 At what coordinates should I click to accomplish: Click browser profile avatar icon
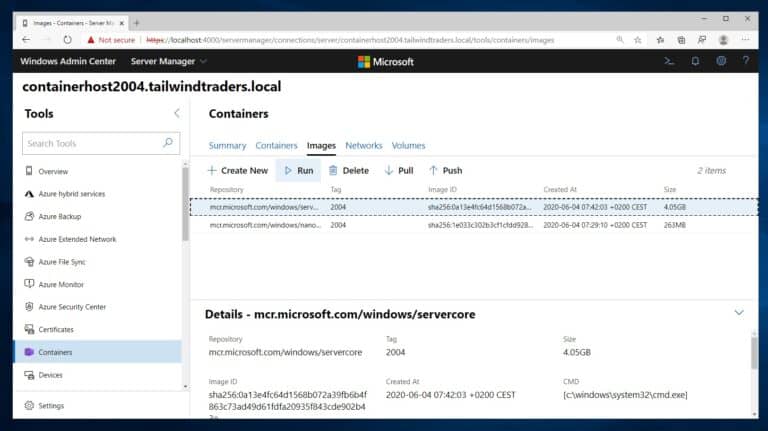pyautogui.click(x=723, y=40)
